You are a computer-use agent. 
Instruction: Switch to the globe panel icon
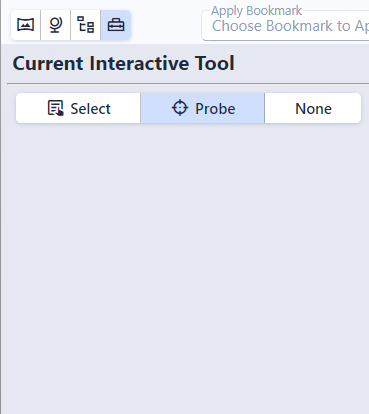tap(56, 25)
